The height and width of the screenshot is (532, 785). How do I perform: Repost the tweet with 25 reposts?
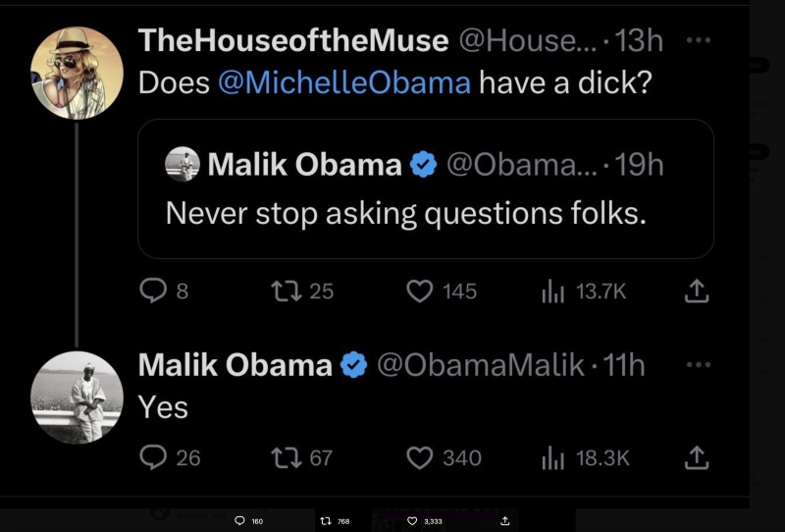285,291
